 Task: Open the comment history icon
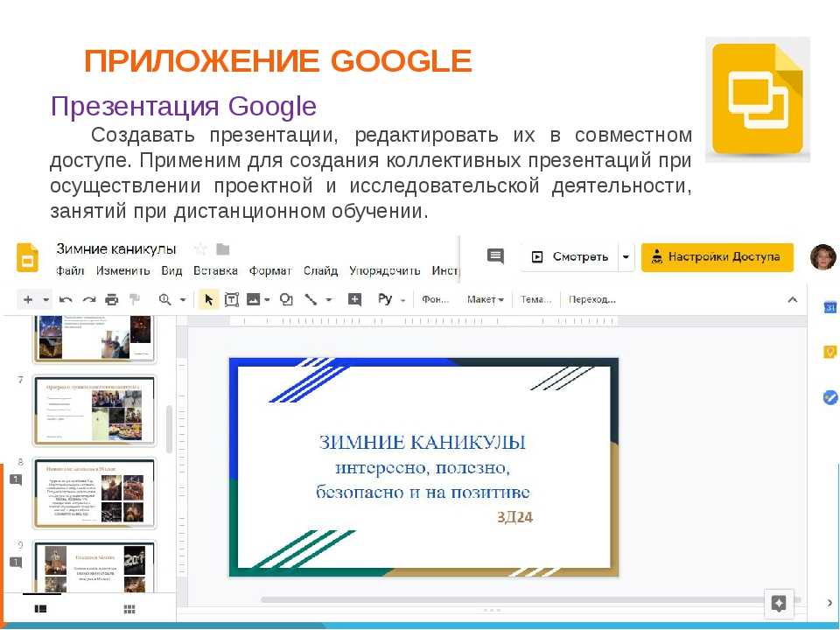pyautogui.click(x=495, y=256)
